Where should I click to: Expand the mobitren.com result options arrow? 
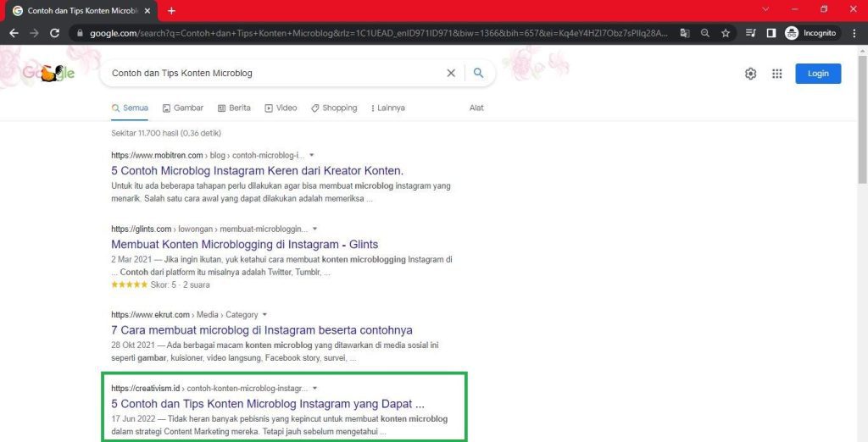pos(312,155)
